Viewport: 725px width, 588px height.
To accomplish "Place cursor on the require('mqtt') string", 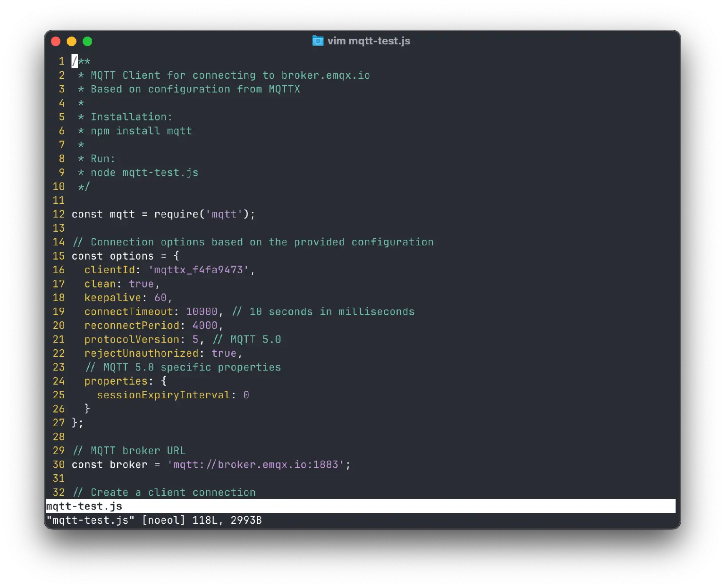I will pyautogui.click(x=224, y=214).
